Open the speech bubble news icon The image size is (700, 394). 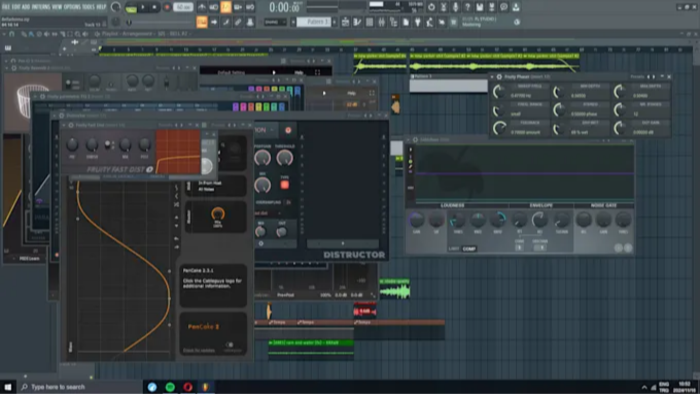pos(504,7)
